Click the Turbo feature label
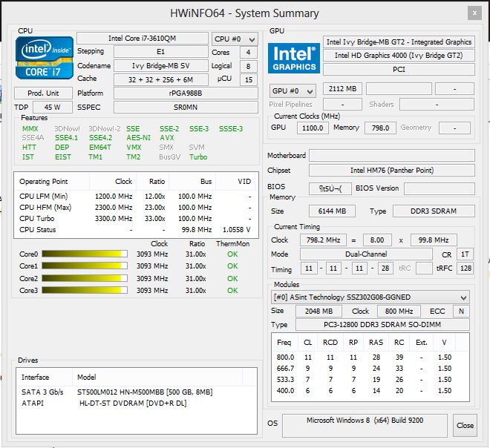 point(198,157)
